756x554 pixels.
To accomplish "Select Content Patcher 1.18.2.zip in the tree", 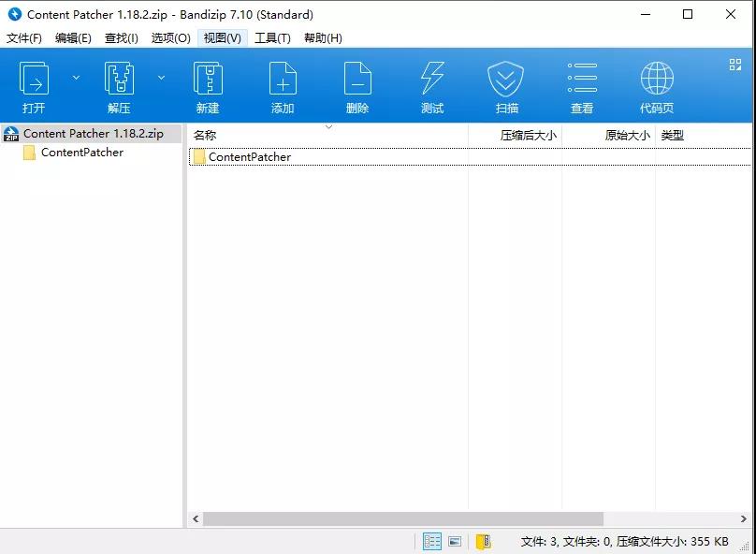I will click(x=94, y=134).
